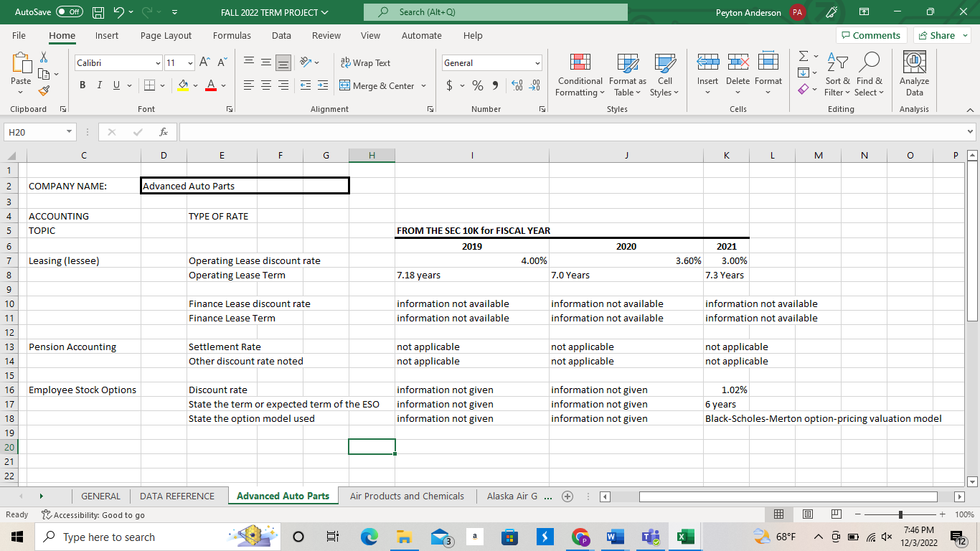
Task: Toggle Bold formatting
Action: (83, 86)
